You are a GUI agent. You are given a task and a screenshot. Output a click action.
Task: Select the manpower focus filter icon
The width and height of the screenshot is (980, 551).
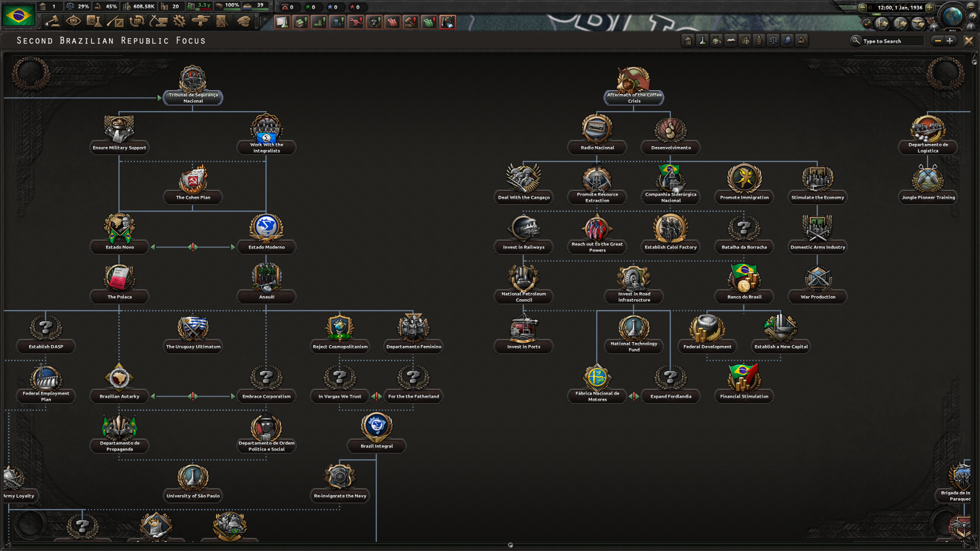[x=745, y=40]
